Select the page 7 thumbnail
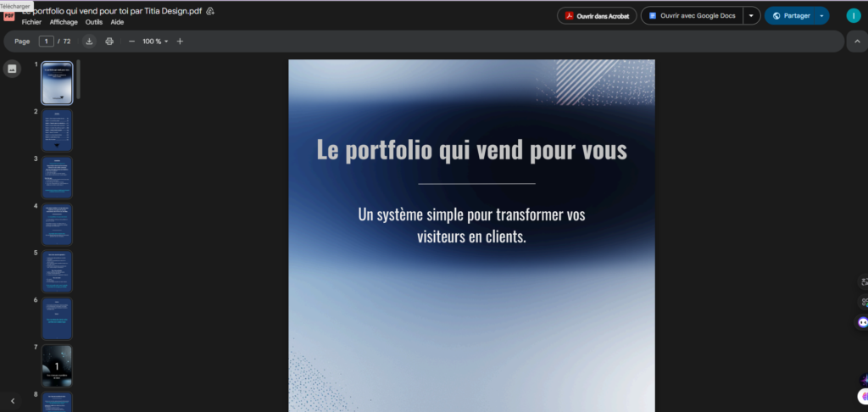The width and height of the screenshot is (868, 412). tap(57, 365)
